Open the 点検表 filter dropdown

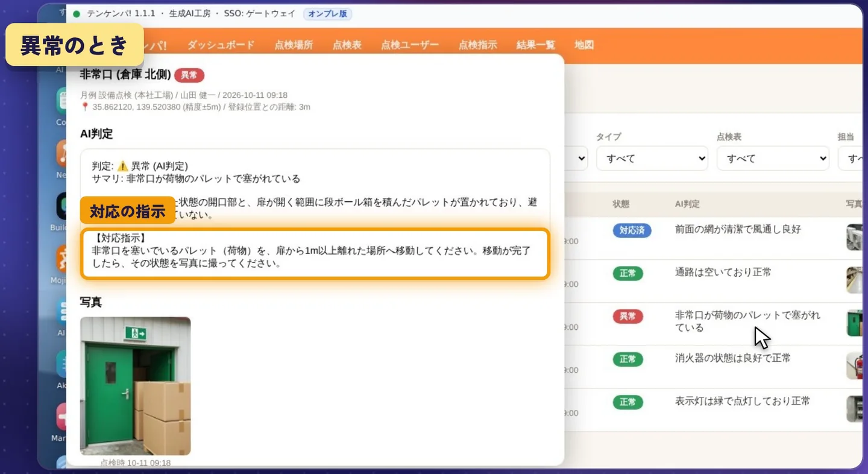[x=773, y=159]
